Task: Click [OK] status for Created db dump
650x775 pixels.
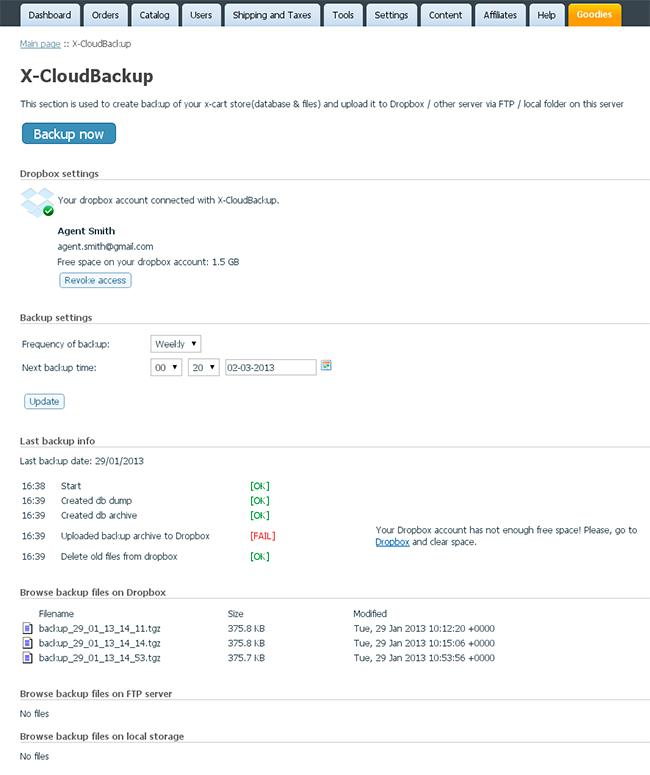Action: tap(260, 501)
